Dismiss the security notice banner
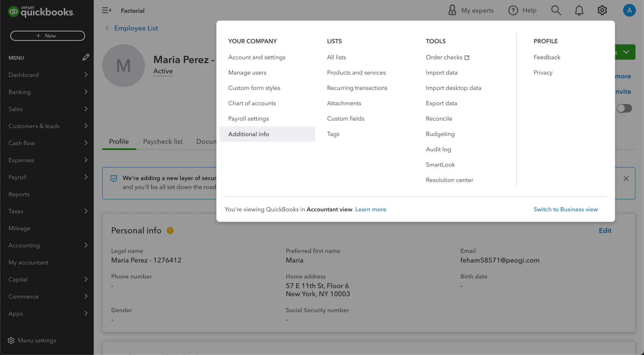Screen dimensions: 644x355 tap(626, 178)
